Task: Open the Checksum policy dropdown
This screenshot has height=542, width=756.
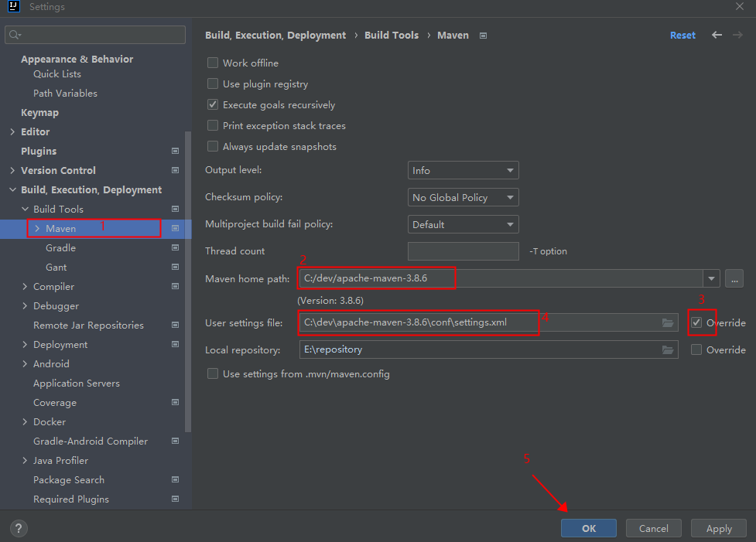Action: (x=463, y=197)
